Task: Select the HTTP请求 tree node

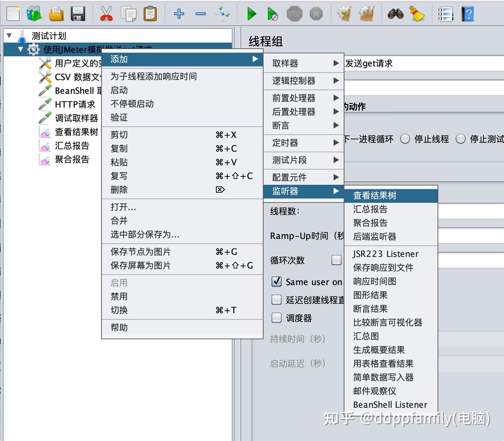Action: coord(74,104)
